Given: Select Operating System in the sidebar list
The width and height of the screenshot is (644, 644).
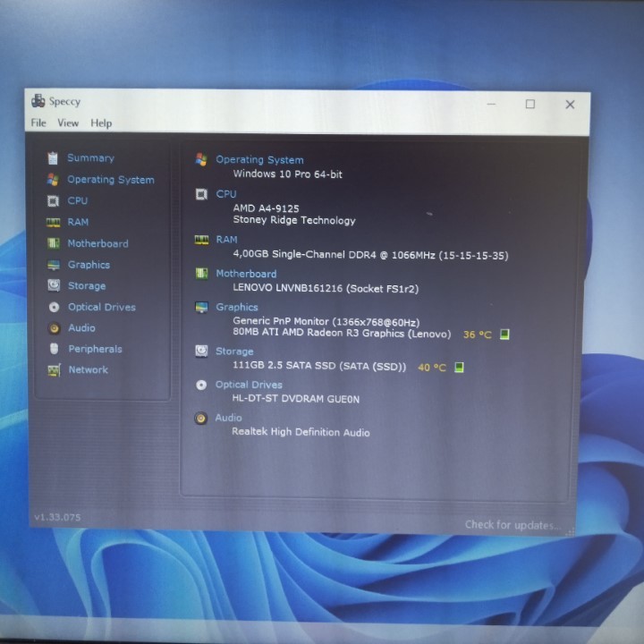Looking at the screenshot, I should coord(111,180).
